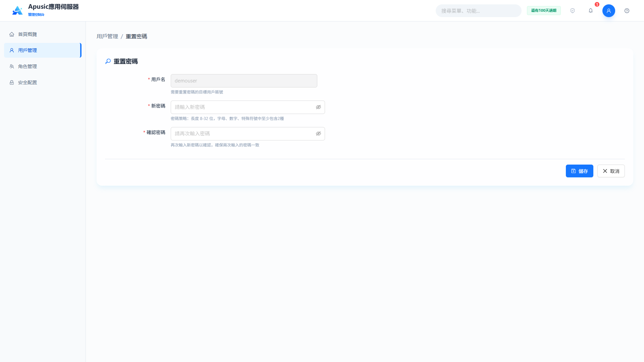Select 用戶管理 in the sidebar

point(43,50)
